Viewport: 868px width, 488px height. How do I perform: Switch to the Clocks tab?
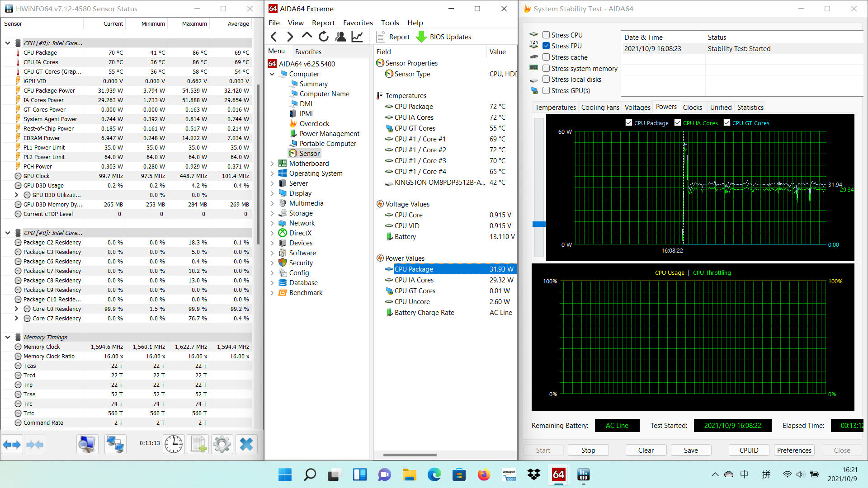692,108
